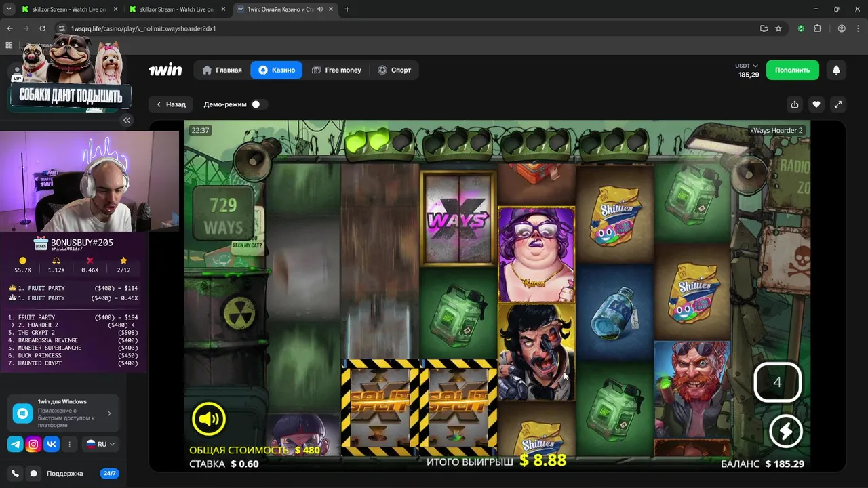Bookmark this page with star icon
Image resolution: width=868 pixels, height=488 pixels.
pos(778,28)
